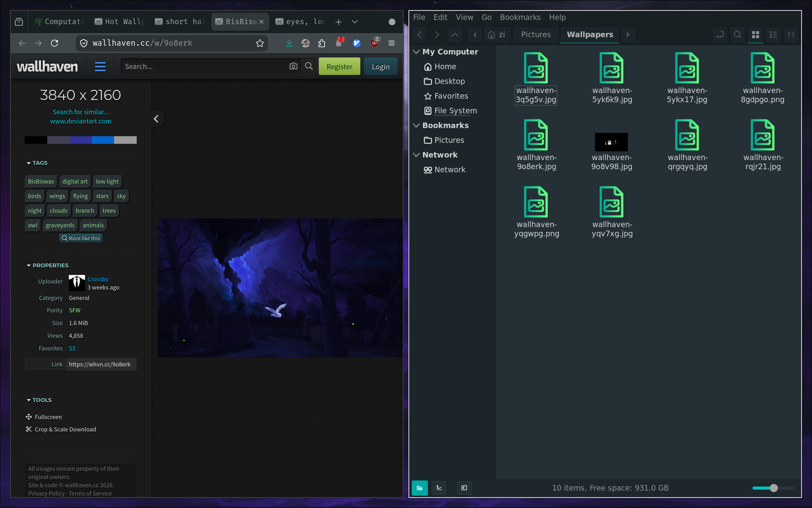812x508 pixels.
Task: Collapse Network sidebar group
Action: tap(416, 155)
